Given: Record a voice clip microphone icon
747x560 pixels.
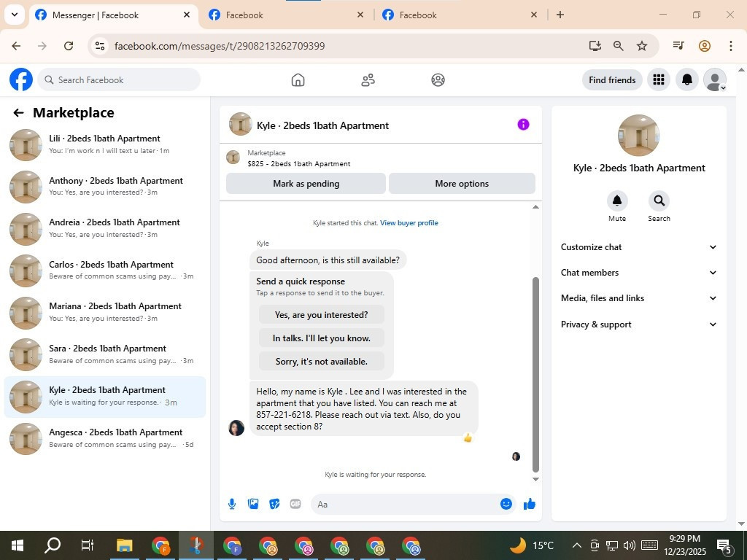Looking at the screenshot, I should [231, 504].
